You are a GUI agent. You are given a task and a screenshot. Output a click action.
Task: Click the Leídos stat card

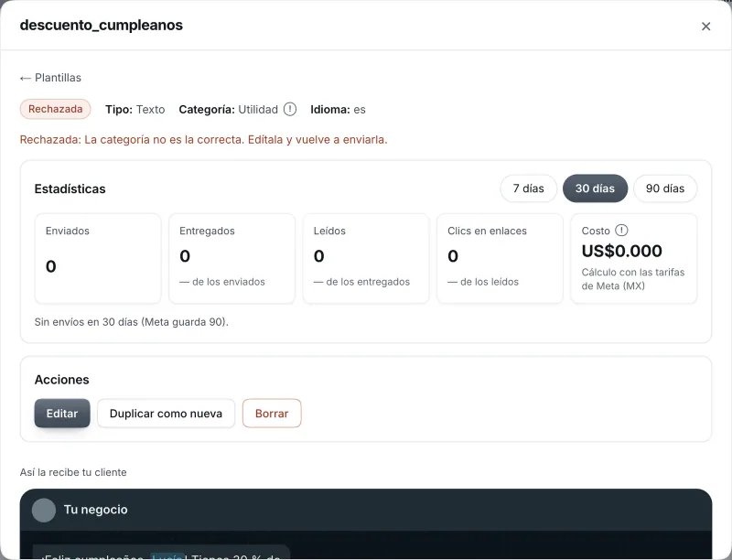(x=366, y=259)
